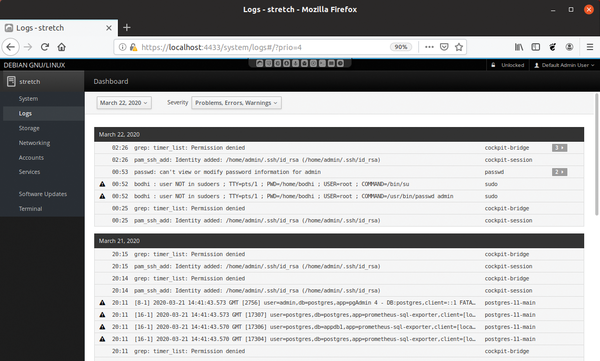This screenshot has height=361, width=600.
Task: Open the Firefox home page
Action: 62,47
